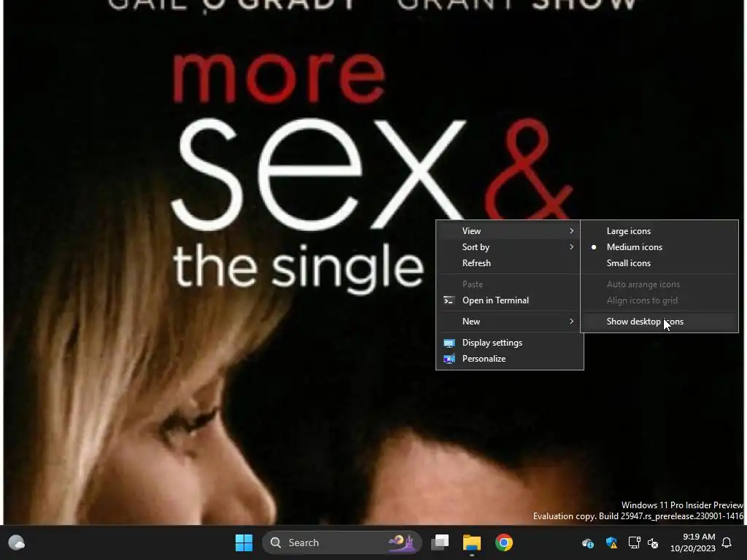
Task: Click the magnifier icon in the search box
Action: [x=275, y=542]
